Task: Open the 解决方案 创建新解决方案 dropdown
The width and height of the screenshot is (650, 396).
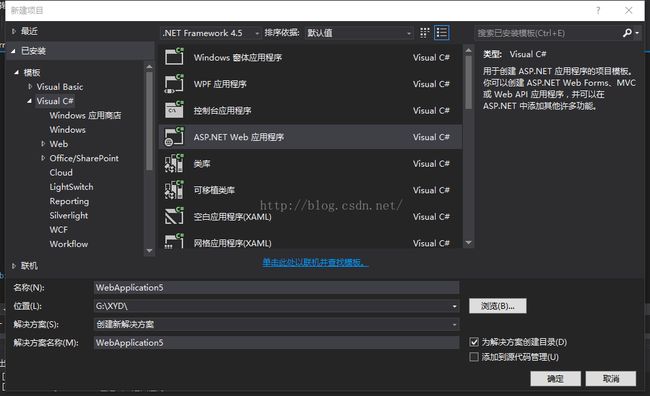Action: 454,324
